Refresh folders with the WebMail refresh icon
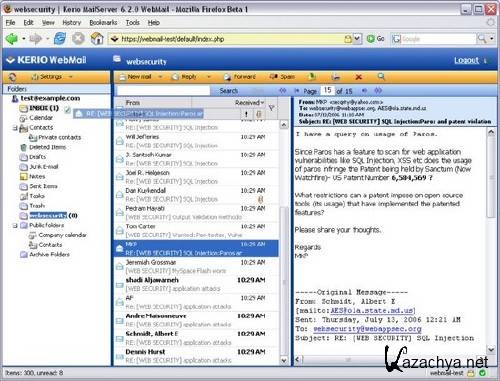The width and height of the screenshot is (500, 381). tap(13, 77)
